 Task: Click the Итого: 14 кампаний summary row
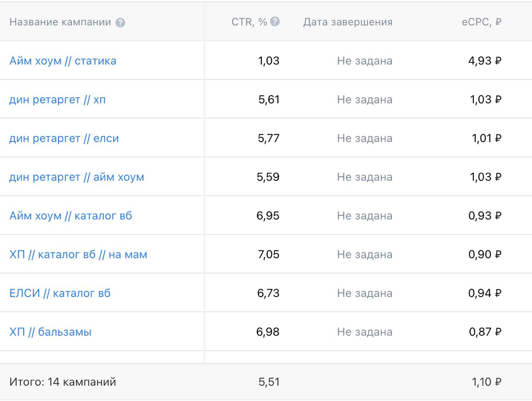63,381
